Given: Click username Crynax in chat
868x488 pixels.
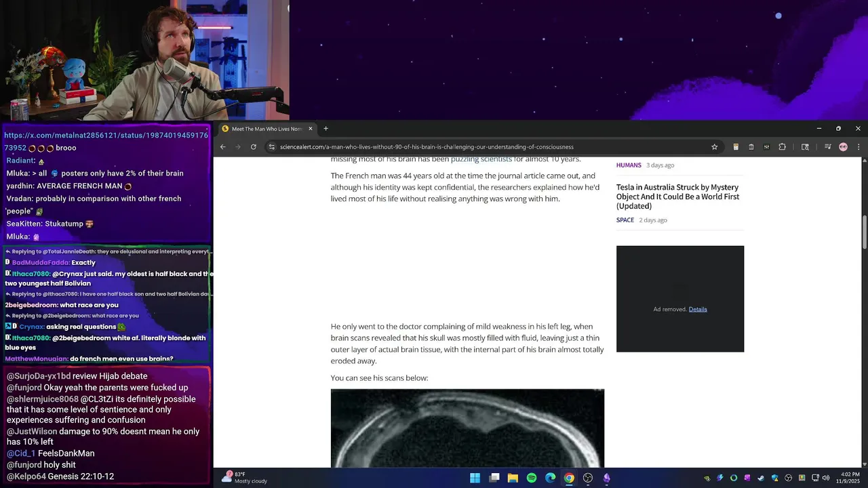Looking at the screenshot, I should point(32,327).
